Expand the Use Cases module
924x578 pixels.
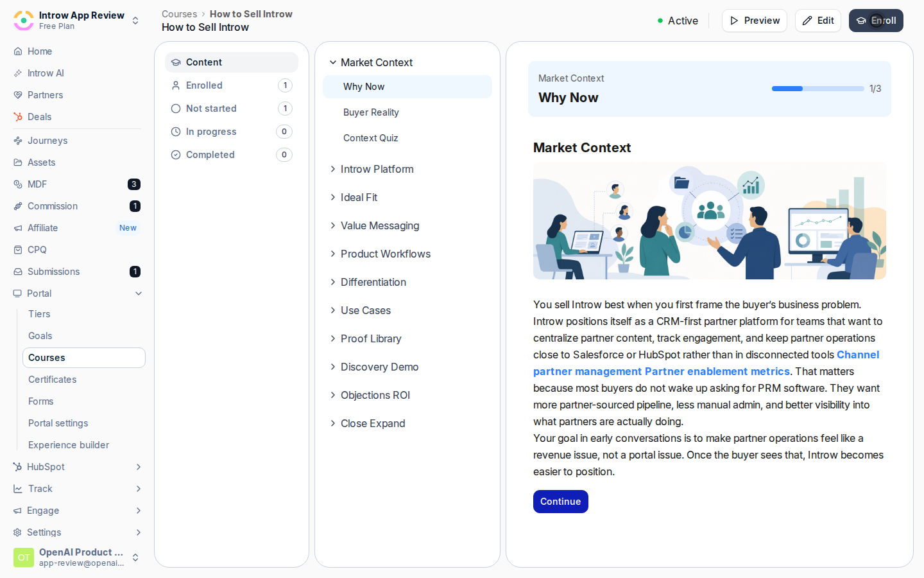coord(333,310)
